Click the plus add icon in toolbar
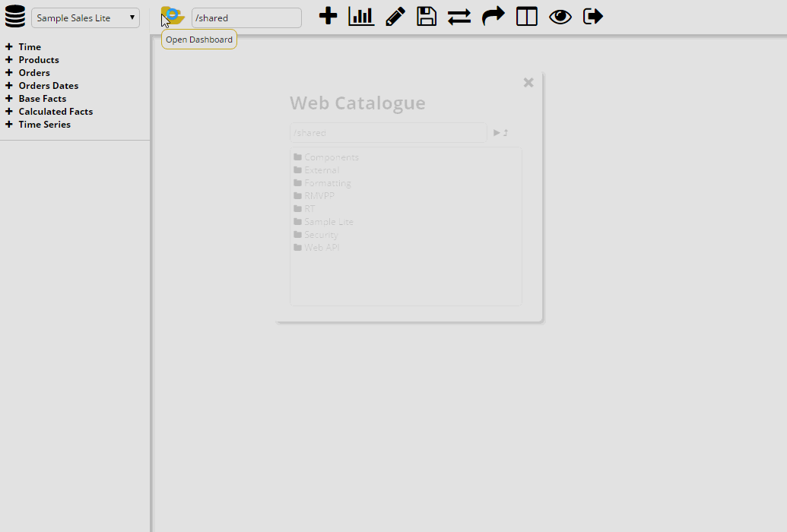 (x=328, y=16)
